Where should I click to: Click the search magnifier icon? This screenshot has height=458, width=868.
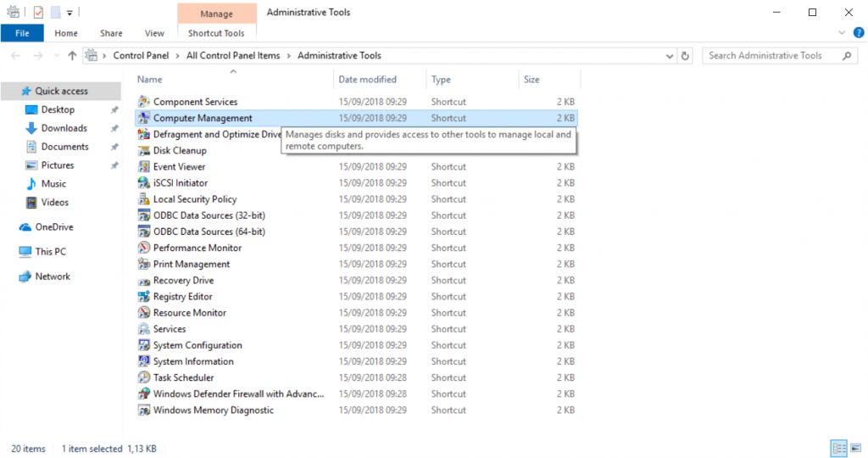point(847,55)
